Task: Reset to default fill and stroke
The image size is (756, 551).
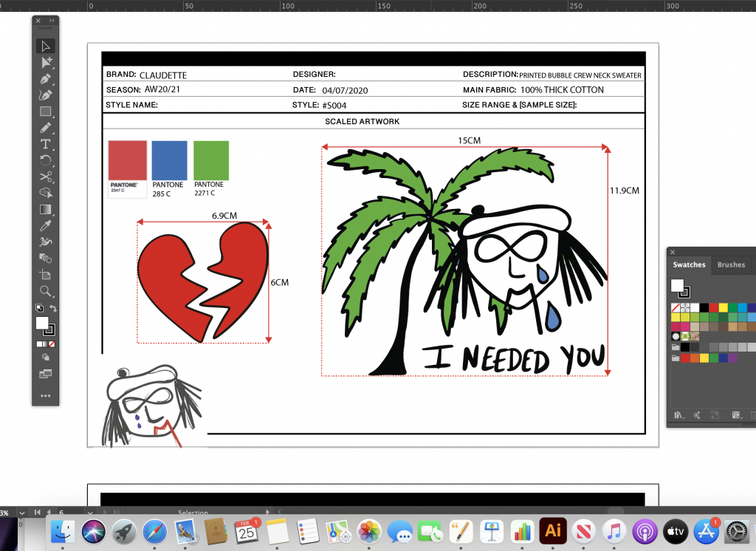Action: (x=39, y=308)
